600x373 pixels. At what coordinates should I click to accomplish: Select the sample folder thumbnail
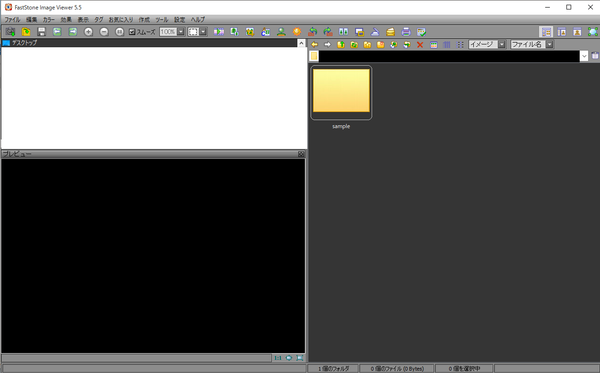click(341, 93)
